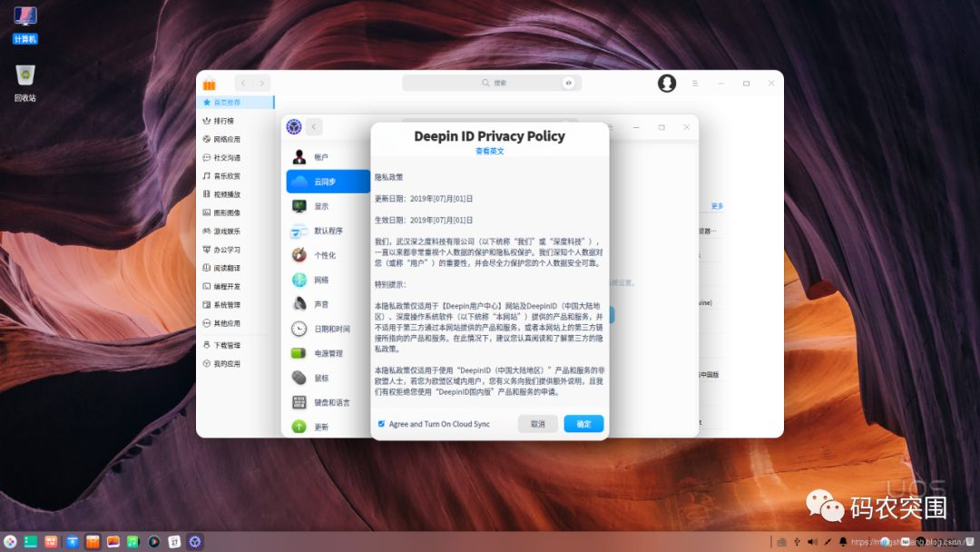
Task: Open the App Store user account avatar
Action: pyautogui.click(x=667, y=84)
